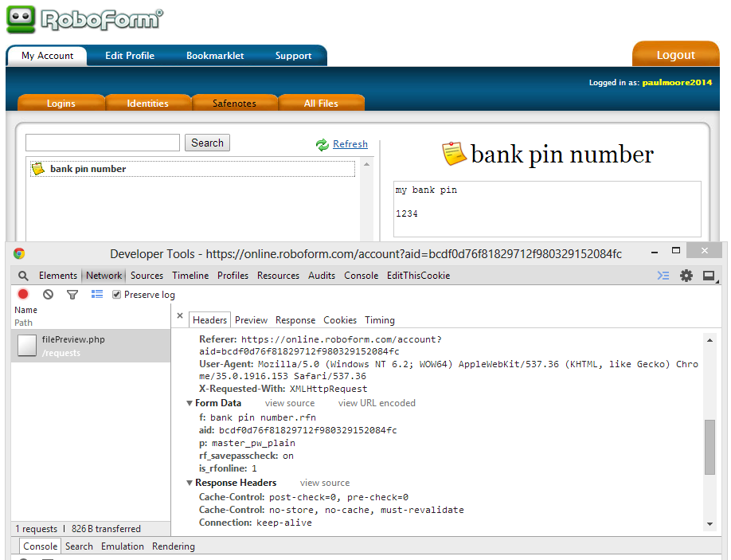
Task: Open DevTools settings gear
Action: [x=686, y=276]
